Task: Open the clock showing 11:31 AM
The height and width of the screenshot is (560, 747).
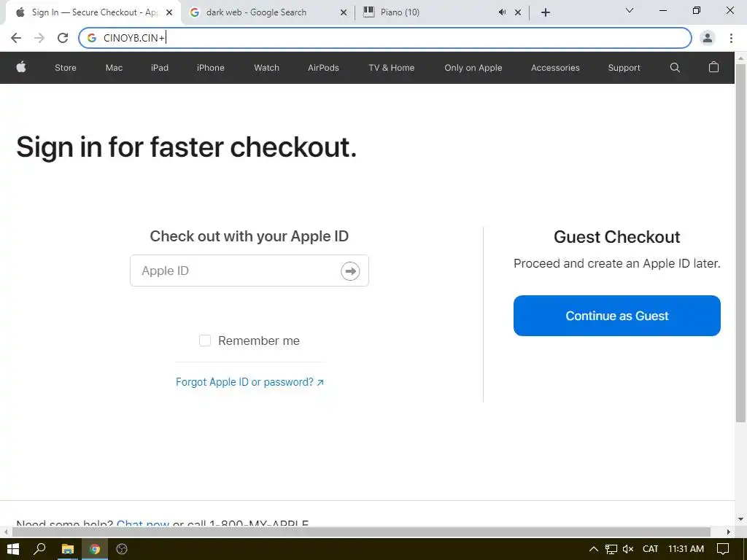Action: [686, 549]
